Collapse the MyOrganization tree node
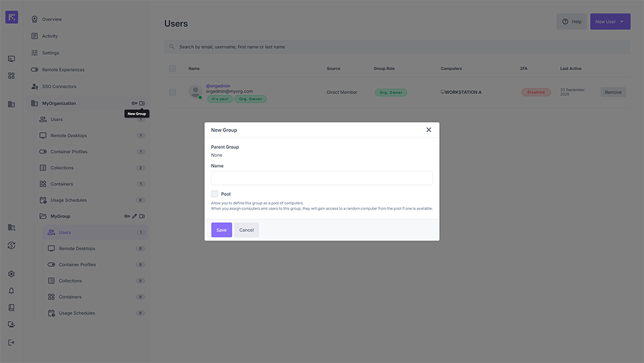Viewport: 644px width, 363px height. (x=35, y=103)
